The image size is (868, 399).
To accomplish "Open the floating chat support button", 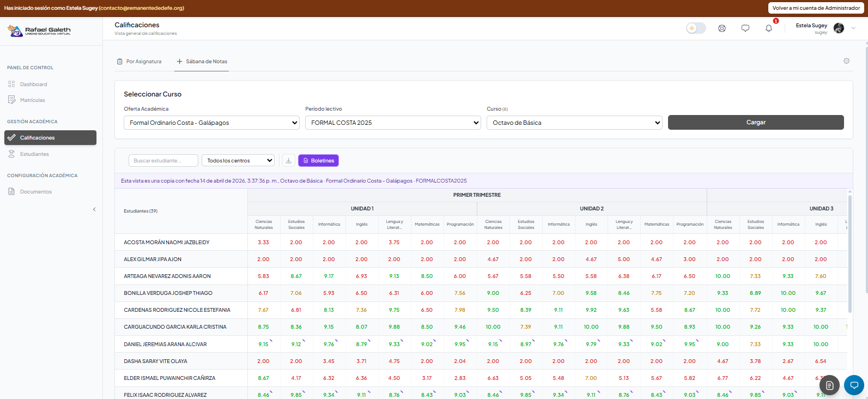I will pos(854,385).
